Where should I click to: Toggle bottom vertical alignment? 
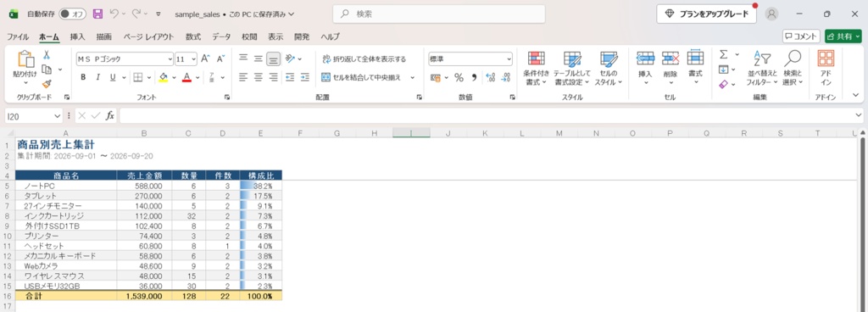(273, 58)
